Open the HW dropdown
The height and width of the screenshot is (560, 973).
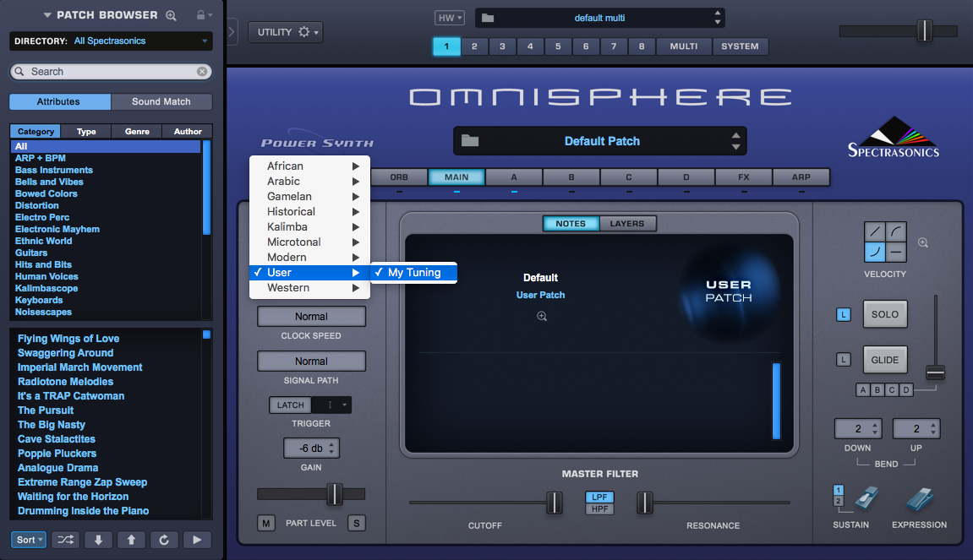pos(449,18)
